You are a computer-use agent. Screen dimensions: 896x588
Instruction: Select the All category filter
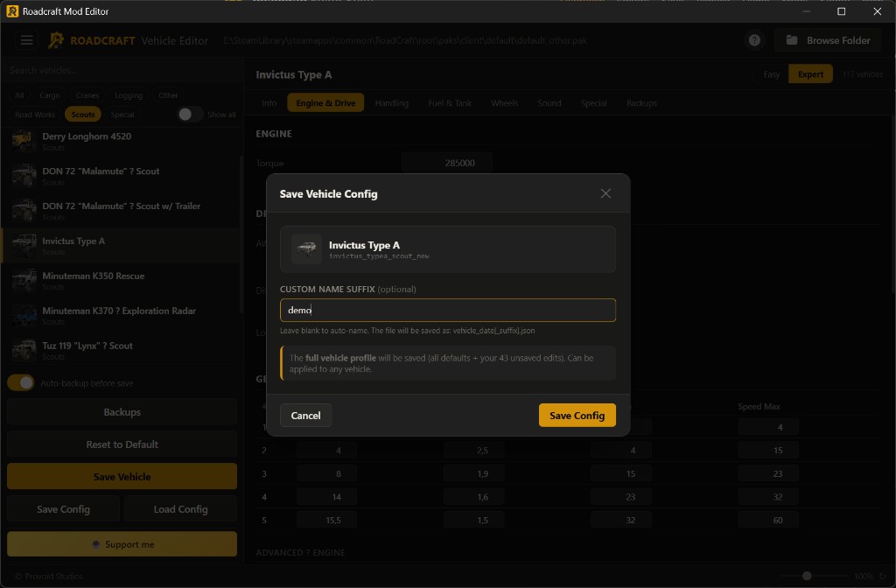coord(19,95)
